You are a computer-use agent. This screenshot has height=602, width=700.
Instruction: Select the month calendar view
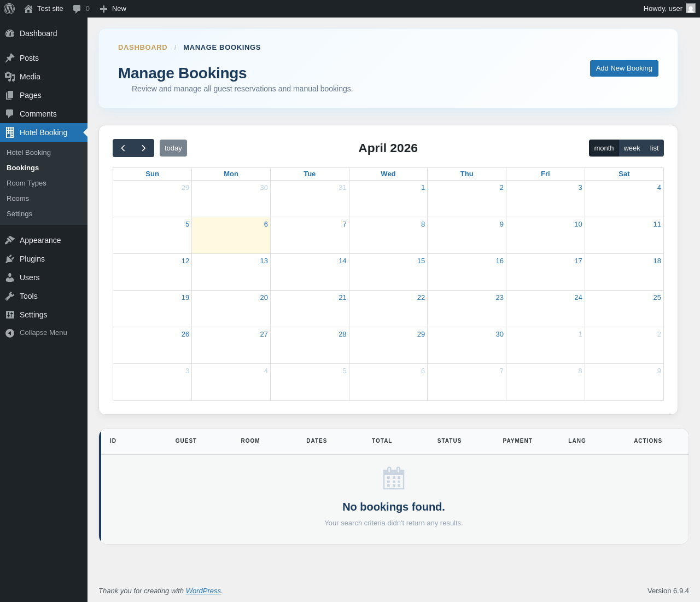tap(604, 148)
